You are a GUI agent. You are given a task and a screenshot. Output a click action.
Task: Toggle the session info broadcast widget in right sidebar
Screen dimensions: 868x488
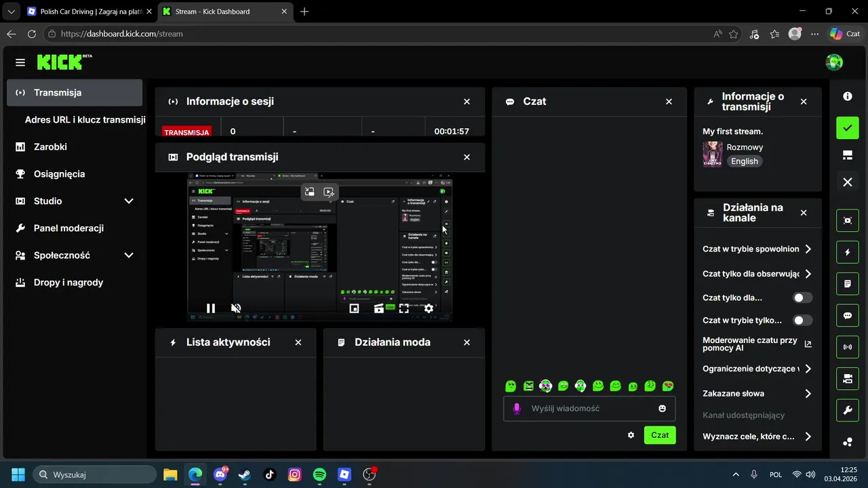[848, 347]
